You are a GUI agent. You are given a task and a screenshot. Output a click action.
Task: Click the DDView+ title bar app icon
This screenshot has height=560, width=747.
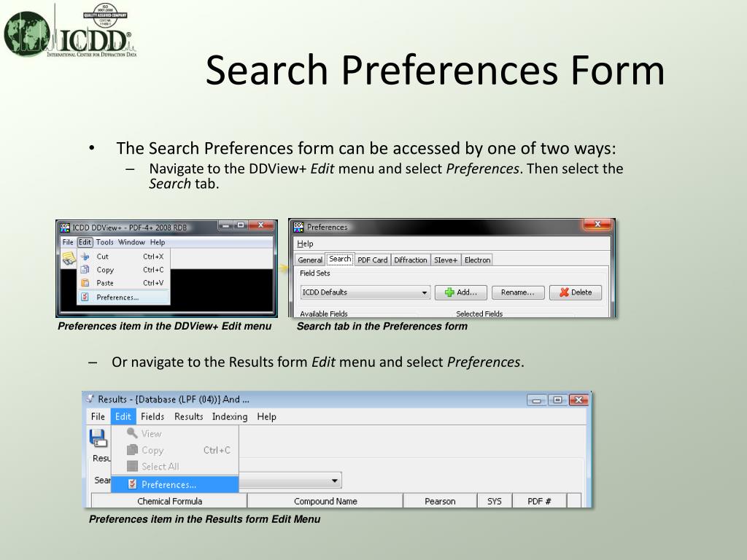[65, 227]
